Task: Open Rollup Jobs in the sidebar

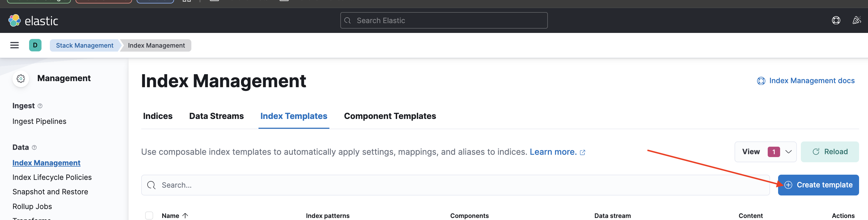Action: point(32,206)
